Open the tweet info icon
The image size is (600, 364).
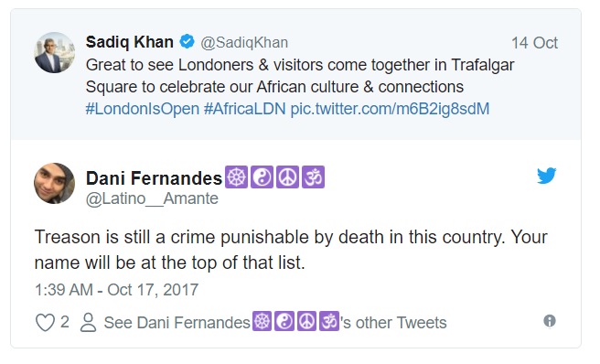pos(550,321)
